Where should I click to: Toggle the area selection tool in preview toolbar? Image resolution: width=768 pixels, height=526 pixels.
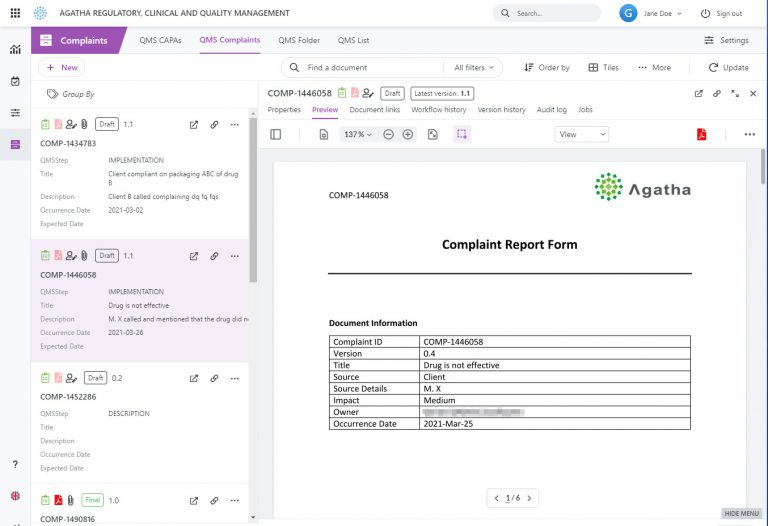462,134
